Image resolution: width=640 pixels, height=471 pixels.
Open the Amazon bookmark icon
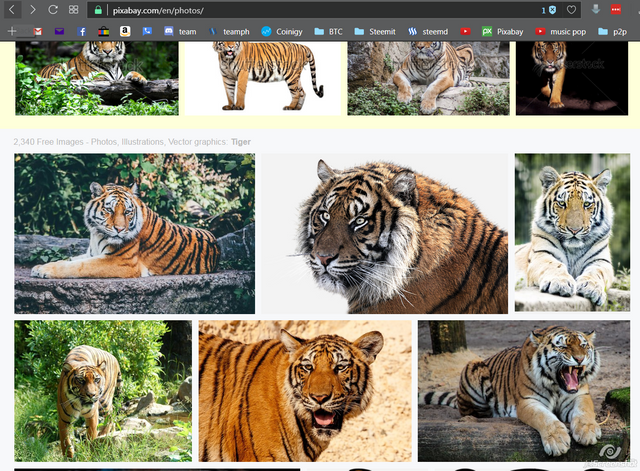125,31
